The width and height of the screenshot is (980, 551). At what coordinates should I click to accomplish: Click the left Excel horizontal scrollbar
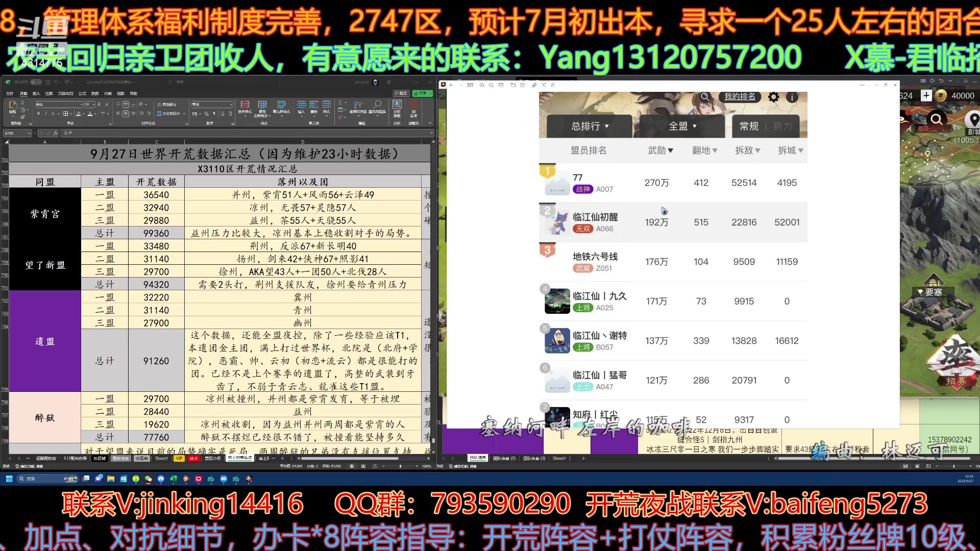tap(349, 458)
